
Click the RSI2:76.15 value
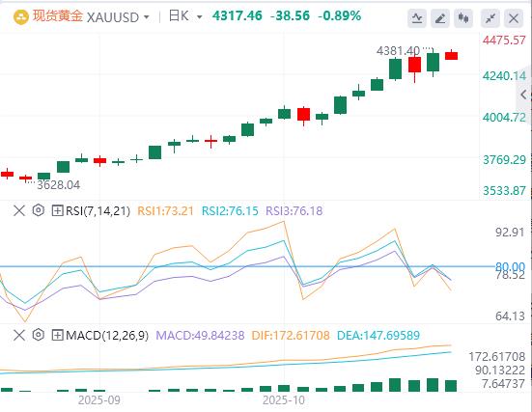[x=230, y=211]
